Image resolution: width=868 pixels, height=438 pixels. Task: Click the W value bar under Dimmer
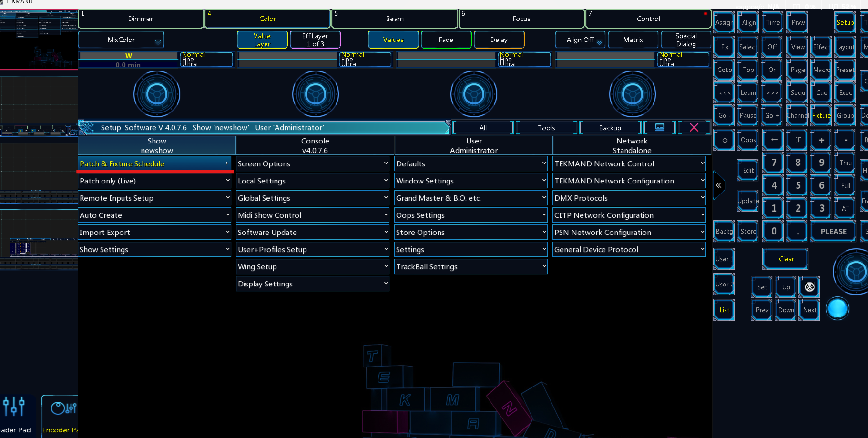coord(128,59)
